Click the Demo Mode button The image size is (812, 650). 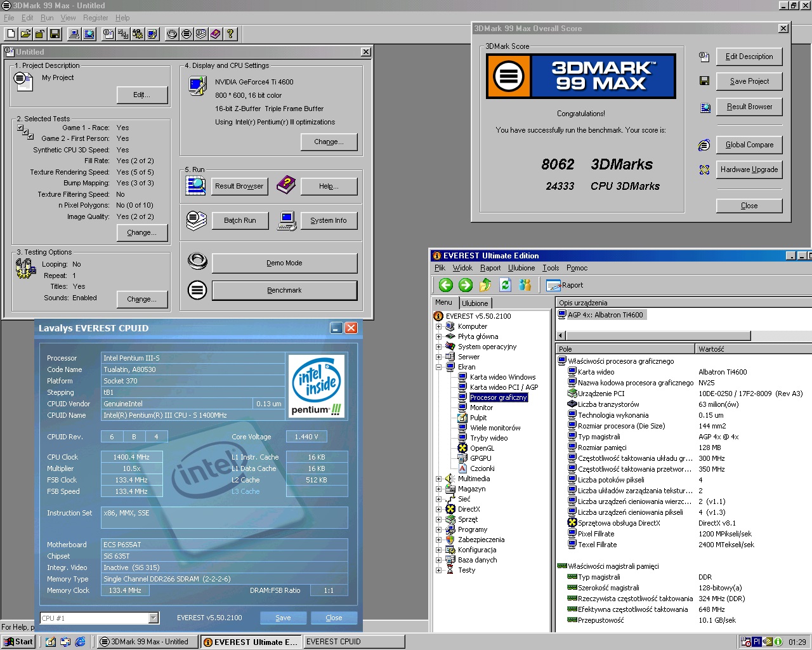tap(284, 263)
